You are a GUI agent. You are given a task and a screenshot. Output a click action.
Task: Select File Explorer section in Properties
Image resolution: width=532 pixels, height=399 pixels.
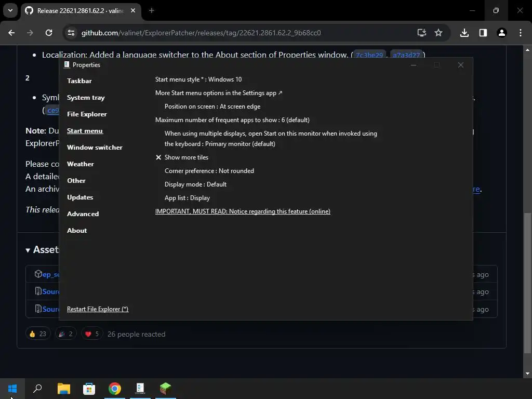pos(87,114)
